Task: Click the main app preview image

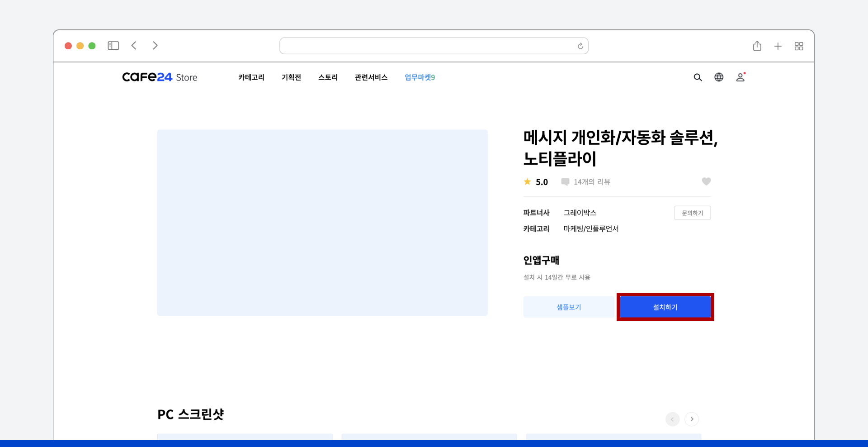Action: click(322, 223)
